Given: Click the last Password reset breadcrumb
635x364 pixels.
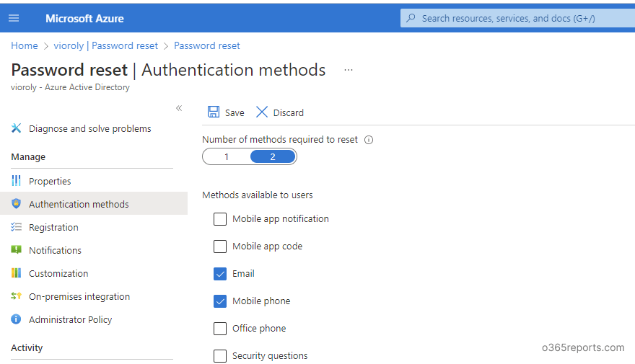Looking at the screenshot, I should (207, 45).
